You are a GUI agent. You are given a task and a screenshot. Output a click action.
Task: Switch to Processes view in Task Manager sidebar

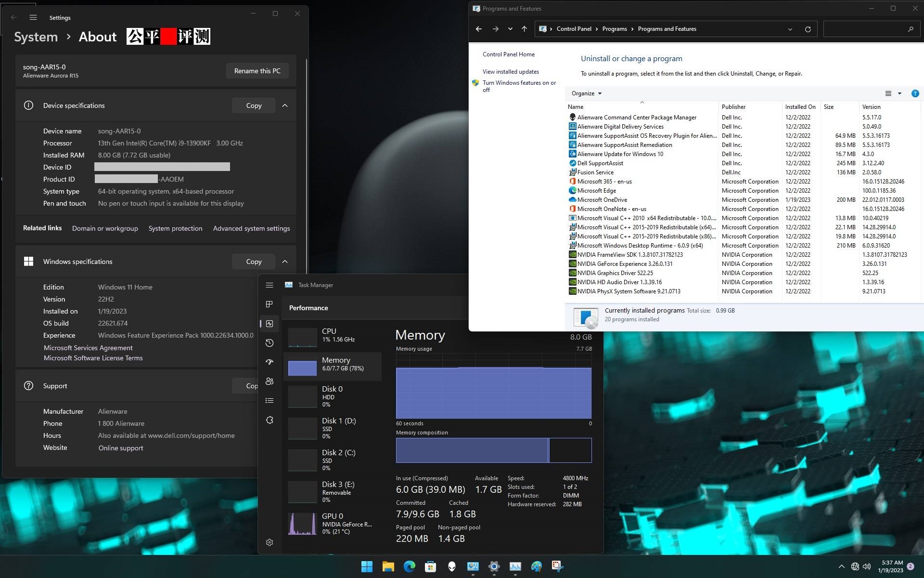click(x=269, y=304)
